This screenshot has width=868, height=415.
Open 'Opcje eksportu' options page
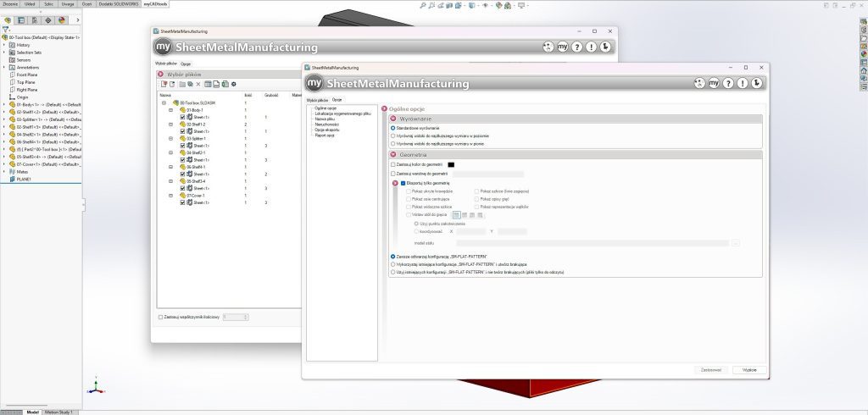tap(326, 130)
